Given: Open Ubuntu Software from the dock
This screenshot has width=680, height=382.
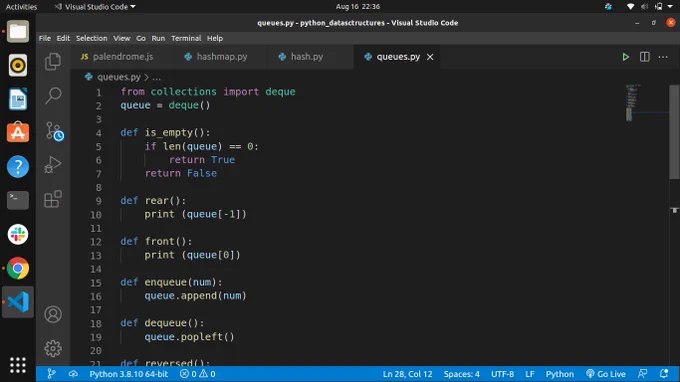Looking at the screenshot, I should (18, 132).
